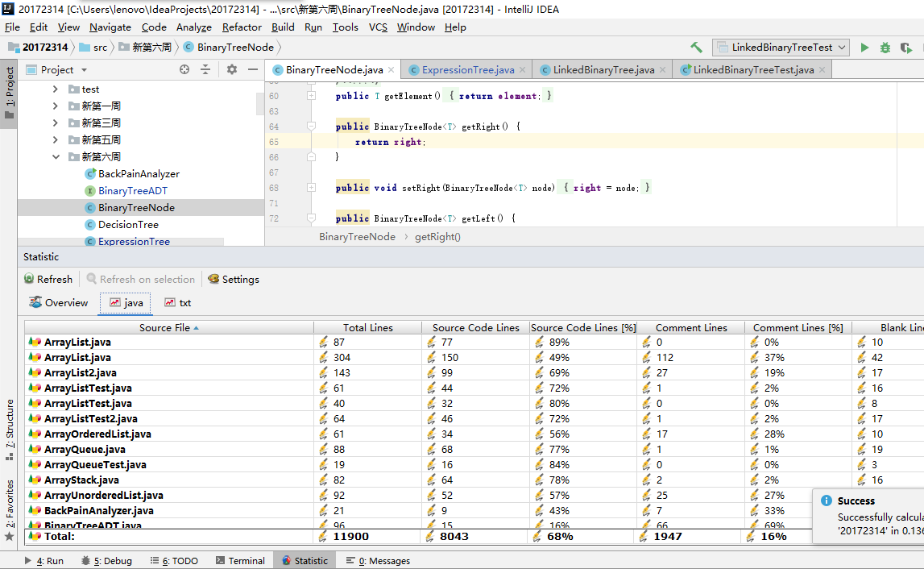
Task: Click Refresh on selection
Action: (141, 279)
